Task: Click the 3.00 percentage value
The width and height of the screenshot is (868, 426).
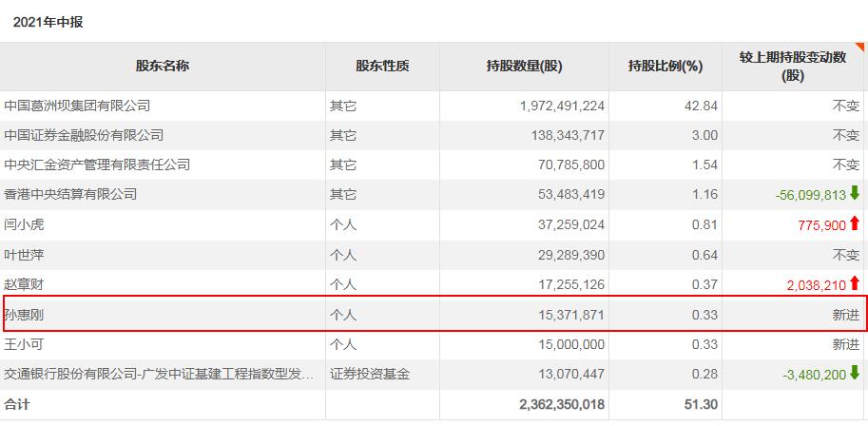Action: tap(704, 135)
